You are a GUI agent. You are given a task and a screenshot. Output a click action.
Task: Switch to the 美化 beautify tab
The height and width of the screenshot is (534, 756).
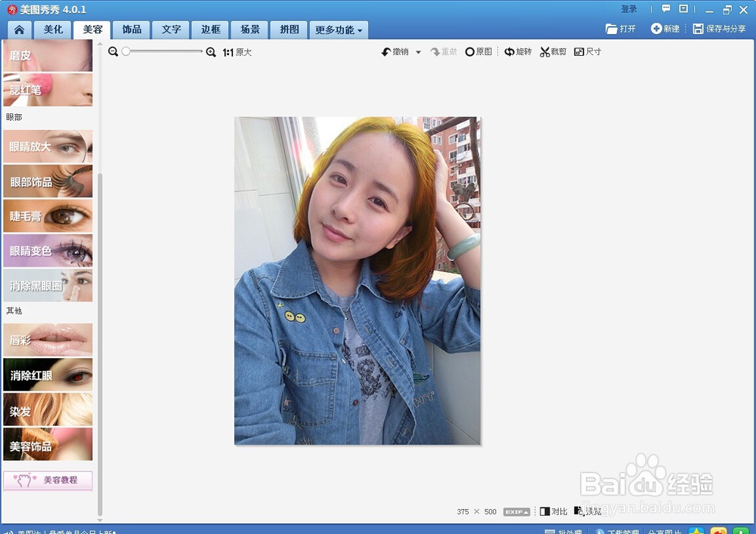tap(52, 29)
